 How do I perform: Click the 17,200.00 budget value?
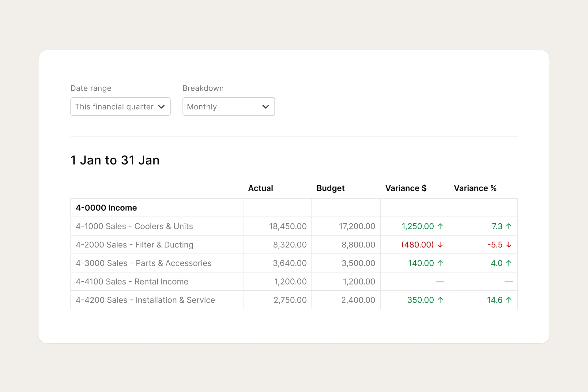[357, 226]
